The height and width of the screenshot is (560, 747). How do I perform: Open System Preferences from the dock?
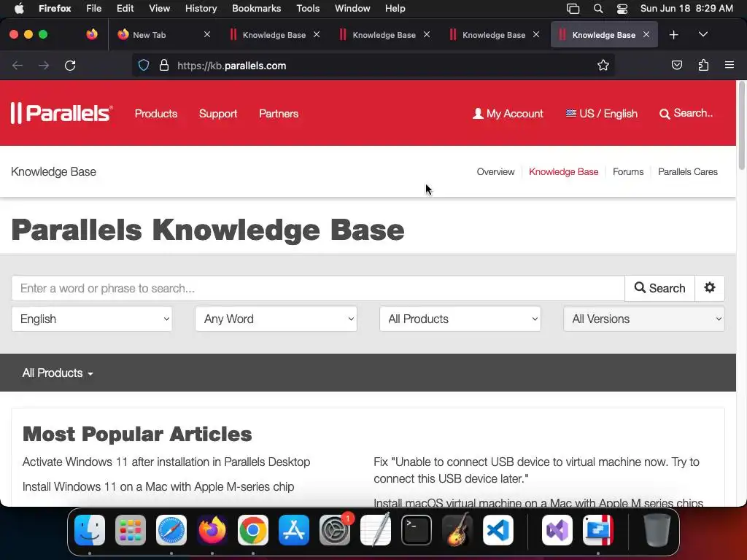tap(335, 530)
